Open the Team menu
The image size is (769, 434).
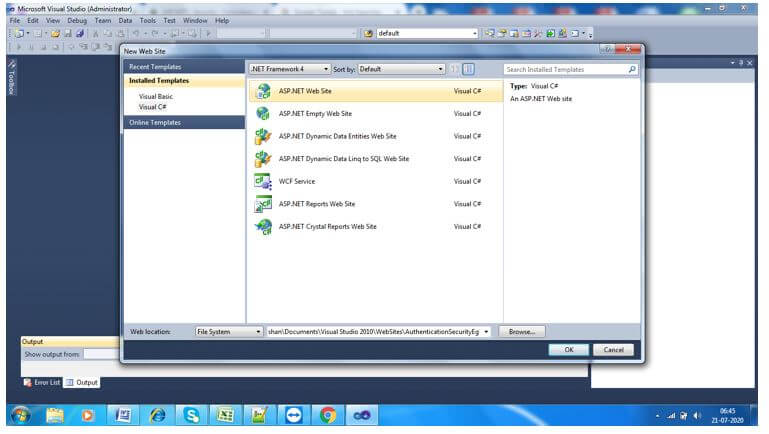[x=103, y=21]
